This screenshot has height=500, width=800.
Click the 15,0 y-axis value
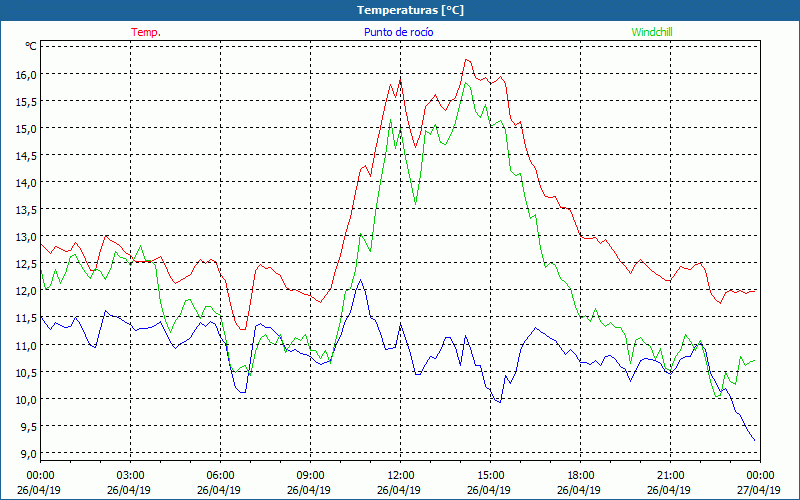[28, 128]
